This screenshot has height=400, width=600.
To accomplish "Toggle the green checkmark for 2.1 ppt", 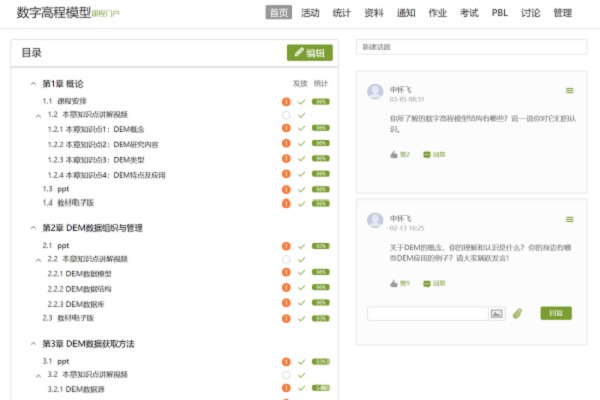I will [x=301, y=245].
